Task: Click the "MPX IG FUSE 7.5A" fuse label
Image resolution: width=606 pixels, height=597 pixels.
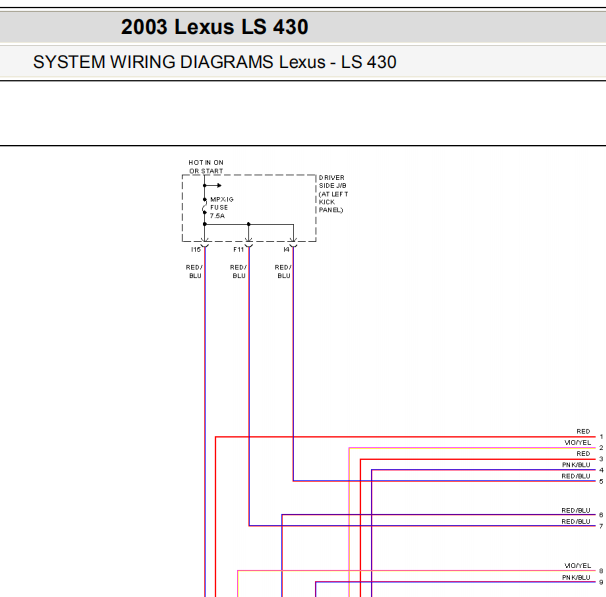Action: [x=222, y=208]
